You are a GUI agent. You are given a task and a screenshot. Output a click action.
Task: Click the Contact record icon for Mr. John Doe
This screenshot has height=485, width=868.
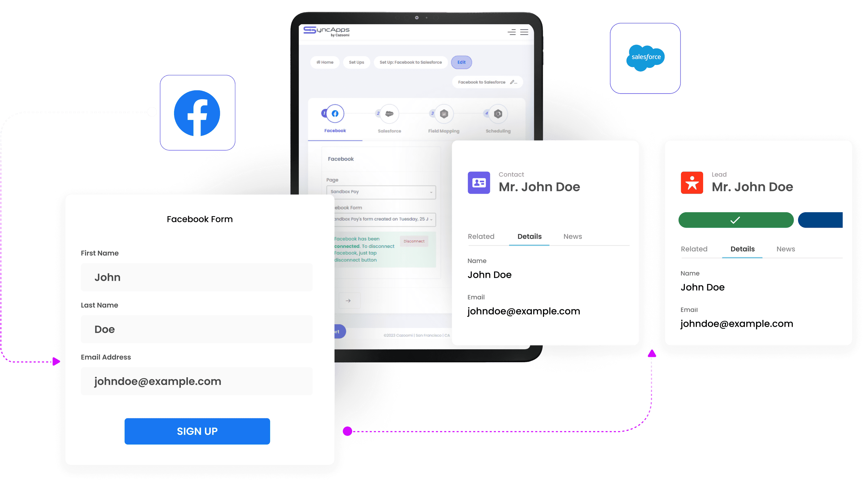[479, 182]
